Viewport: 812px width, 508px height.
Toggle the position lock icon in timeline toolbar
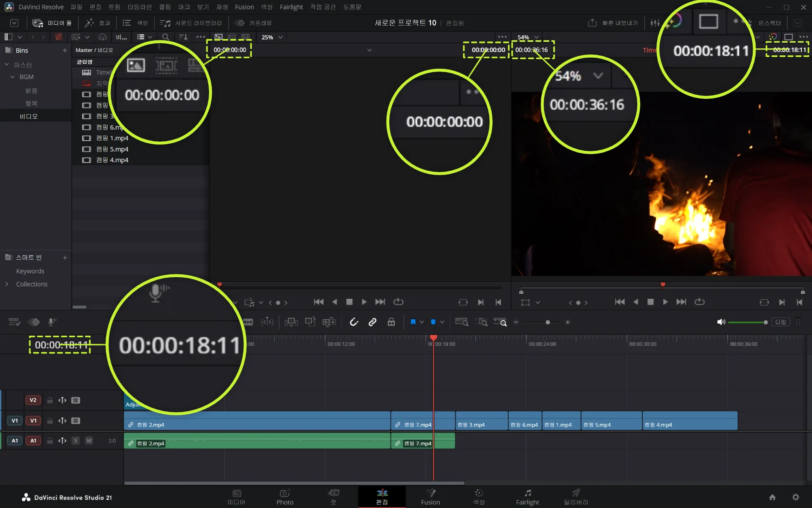tap(391, 322)
